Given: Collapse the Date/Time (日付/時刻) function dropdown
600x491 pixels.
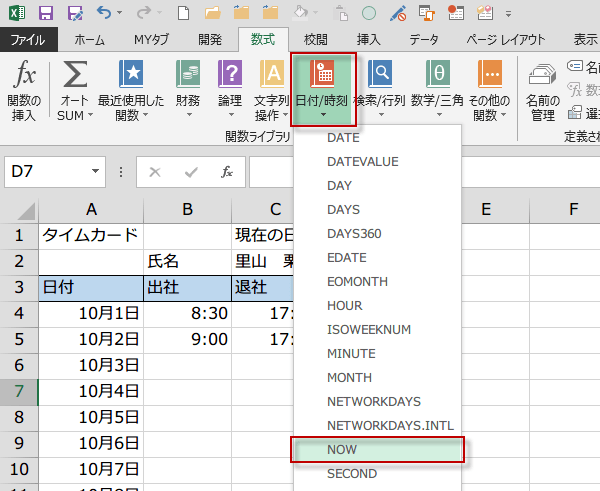Looking at the screenshot, I should pyautogui.click(x=324, y=90).
